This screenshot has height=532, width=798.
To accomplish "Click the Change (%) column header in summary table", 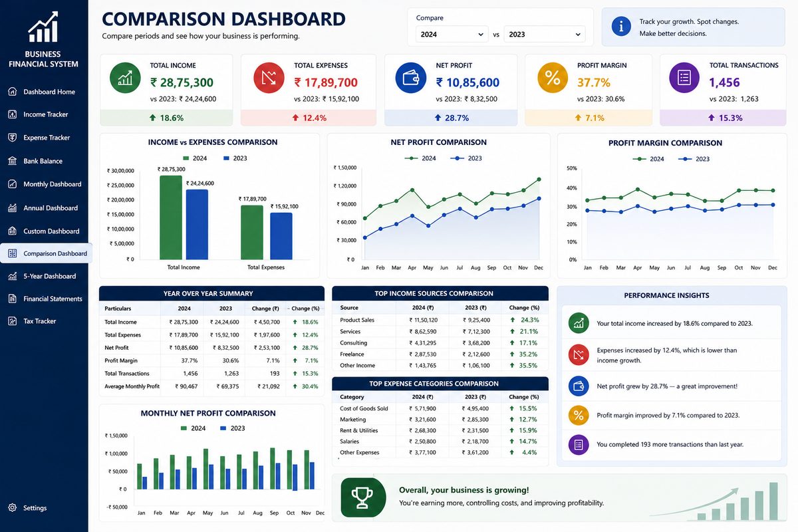I will coord(305,309).
